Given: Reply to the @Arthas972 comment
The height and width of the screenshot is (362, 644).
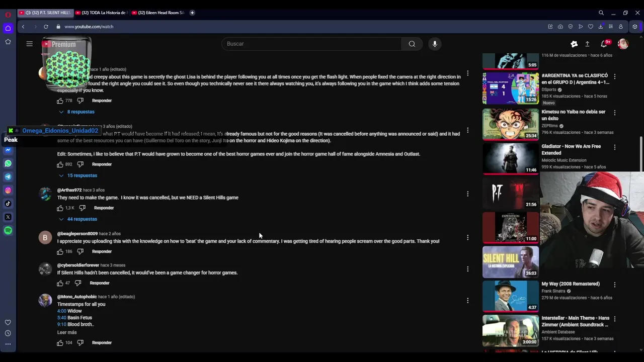Looking at the screenshot, I should click(104, 208).
